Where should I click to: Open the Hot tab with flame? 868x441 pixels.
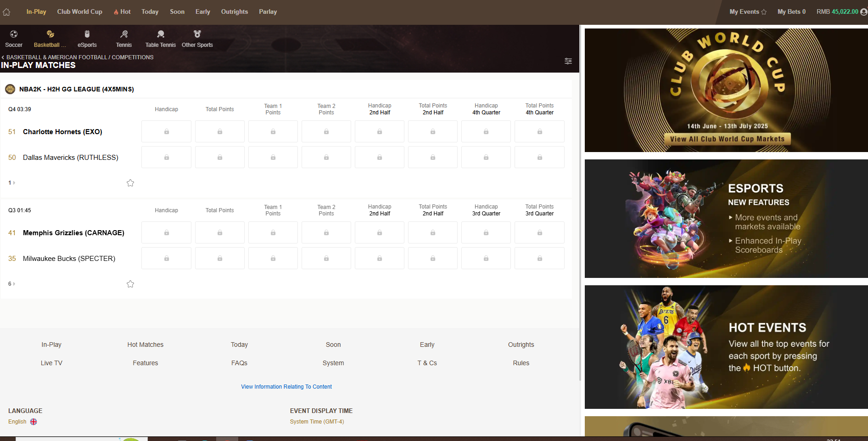[x=122, y=12]
